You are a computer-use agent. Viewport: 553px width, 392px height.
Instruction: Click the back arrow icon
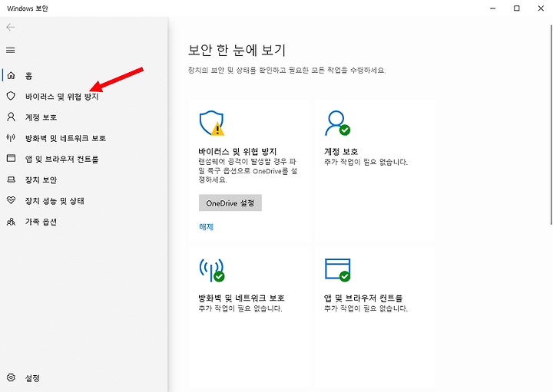point(11,27)
